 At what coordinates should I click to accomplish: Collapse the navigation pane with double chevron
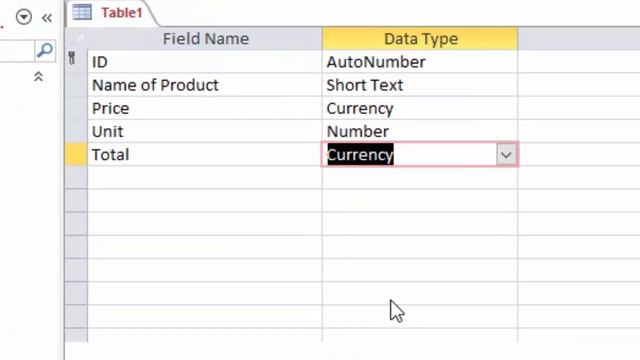pos(47,18)
